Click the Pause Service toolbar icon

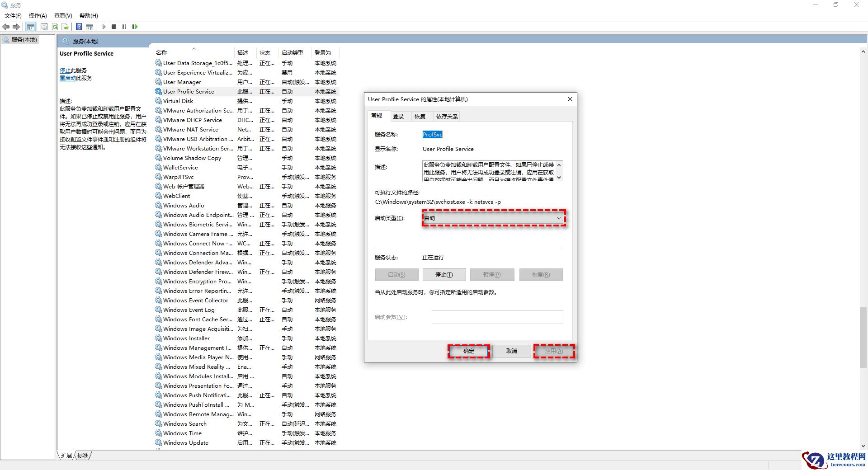tap(124, 27)
